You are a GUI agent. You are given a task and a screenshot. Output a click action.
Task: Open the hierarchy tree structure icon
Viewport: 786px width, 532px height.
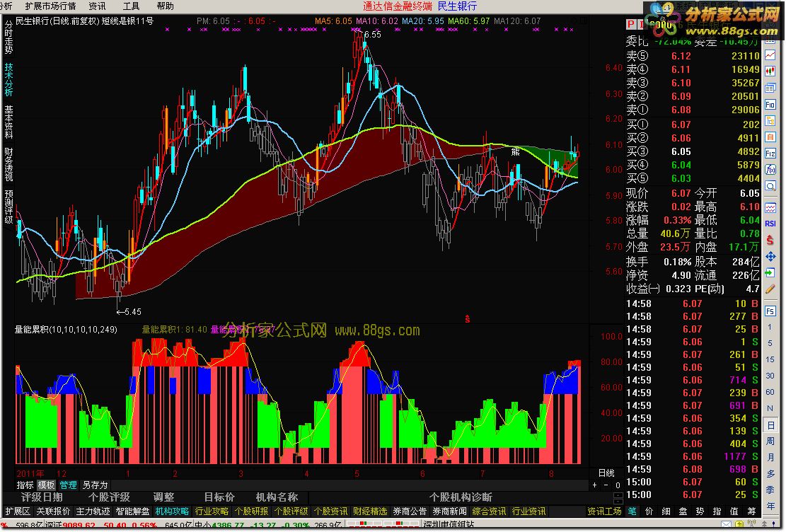[770, 121]
